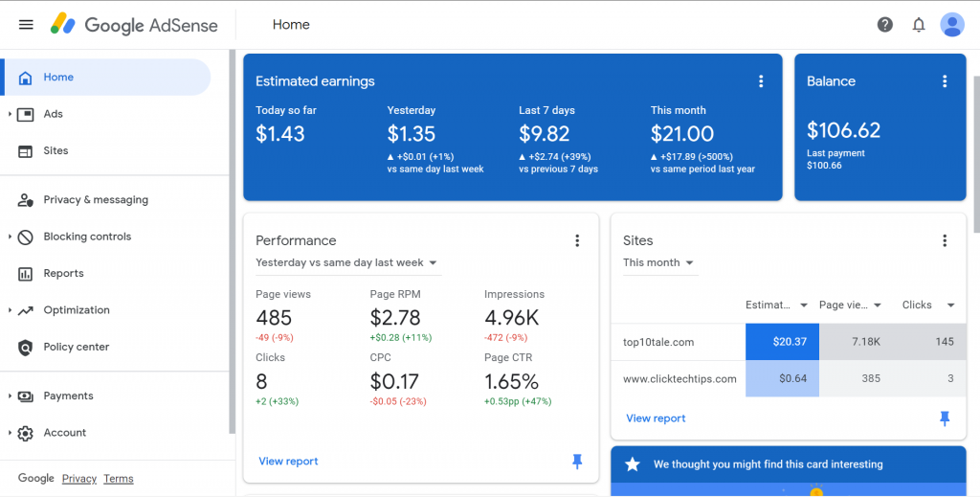Go to Reports in the sidebar

pyautogui.click(x=63, y=274)
